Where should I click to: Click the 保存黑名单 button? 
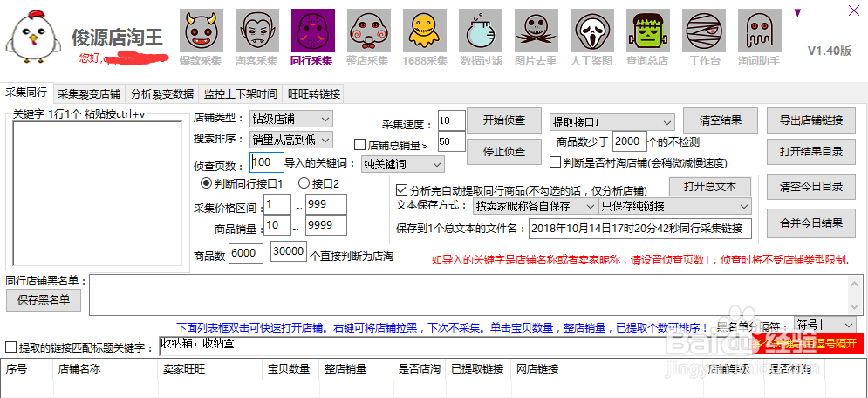pyautogui.click(x=44, y=300)
